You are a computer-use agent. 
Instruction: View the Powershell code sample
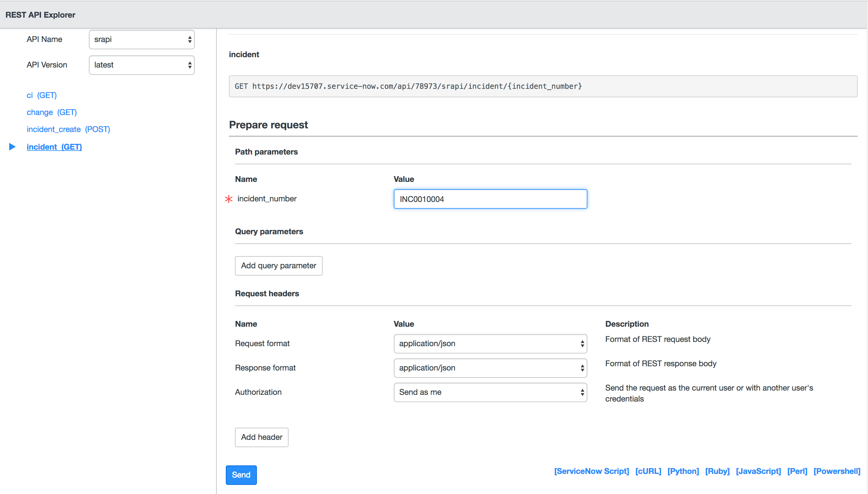coord(836,471)
